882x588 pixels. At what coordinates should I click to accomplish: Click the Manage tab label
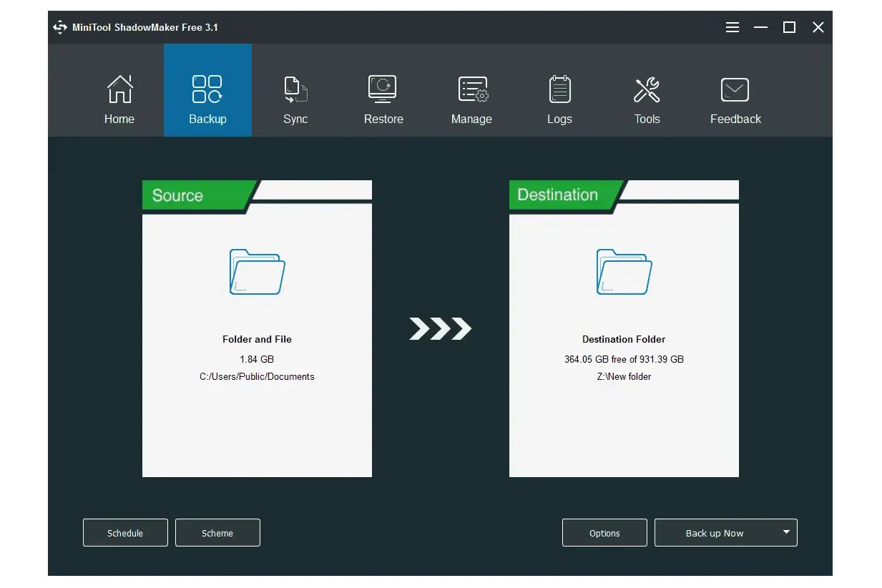(471, 119)
